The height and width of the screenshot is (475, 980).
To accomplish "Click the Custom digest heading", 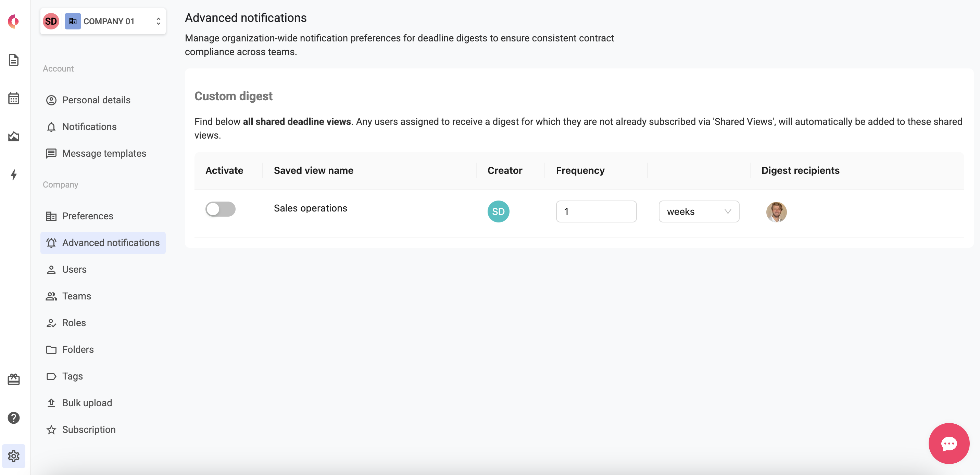I will [x=233, y=96].
